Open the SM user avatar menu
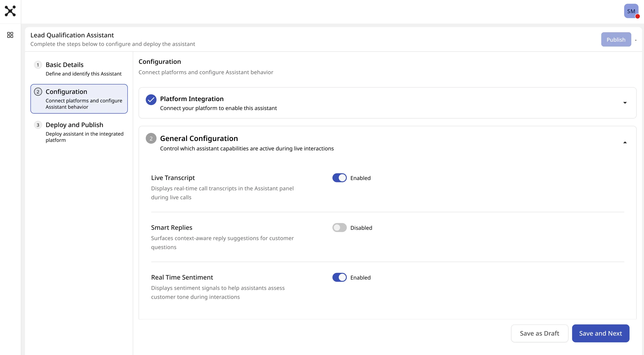Viewport: 644px width, 355px height. [631, 11]
